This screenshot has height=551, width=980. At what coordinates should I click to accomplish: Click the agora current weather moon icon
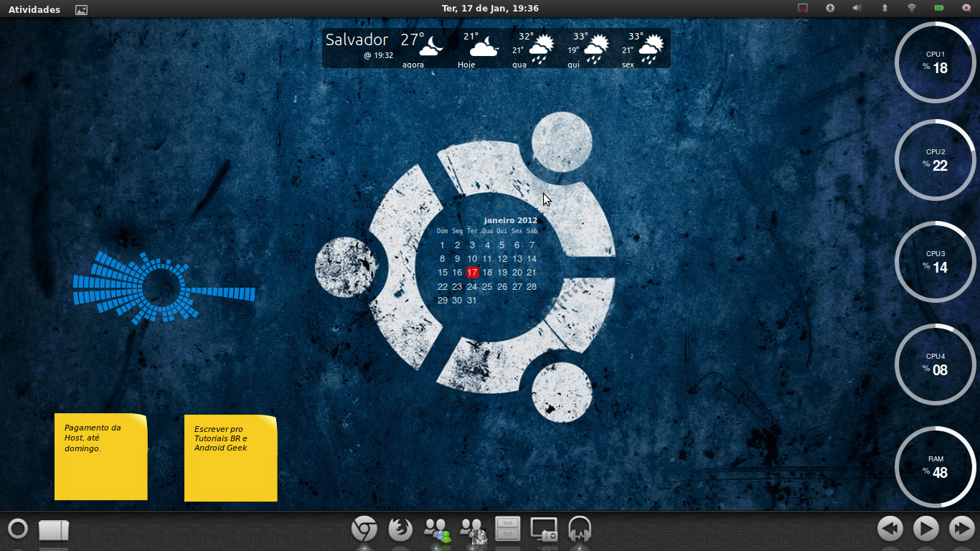pyautogui.click(x=430, y=47)
